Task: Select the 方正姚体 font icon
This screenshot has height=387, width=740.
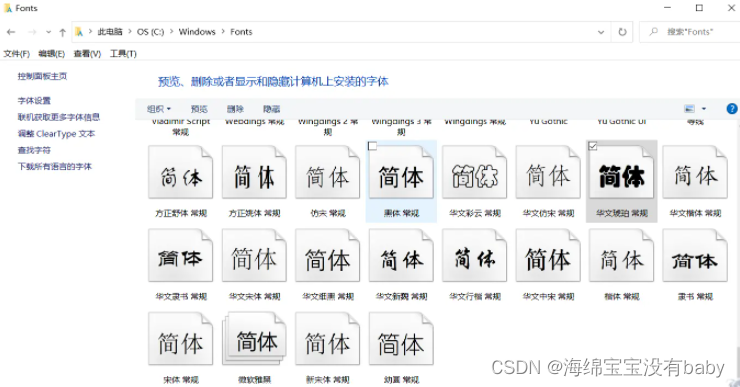Action: coord(254,172)
